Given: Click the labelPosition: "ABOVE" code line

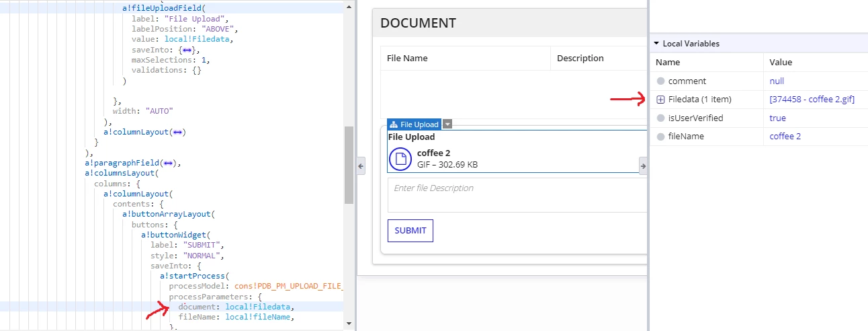Looking at the screenshot, I should pyautogui.click(x=185, y=30).
